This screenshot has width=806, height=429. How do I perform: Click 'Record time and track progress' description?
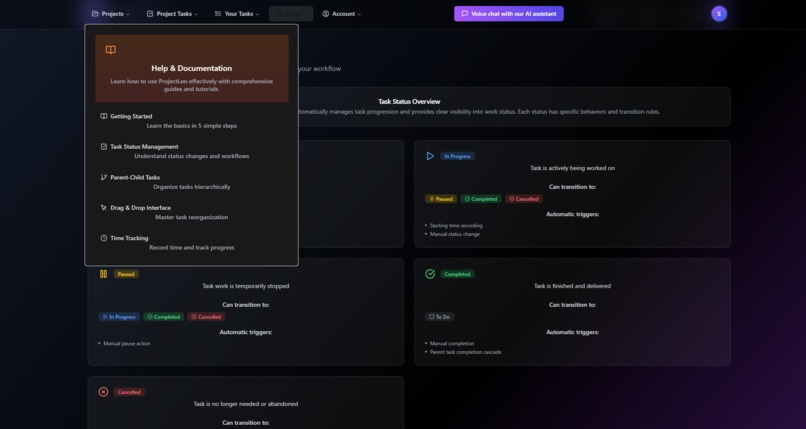click(x=192, y=248)
